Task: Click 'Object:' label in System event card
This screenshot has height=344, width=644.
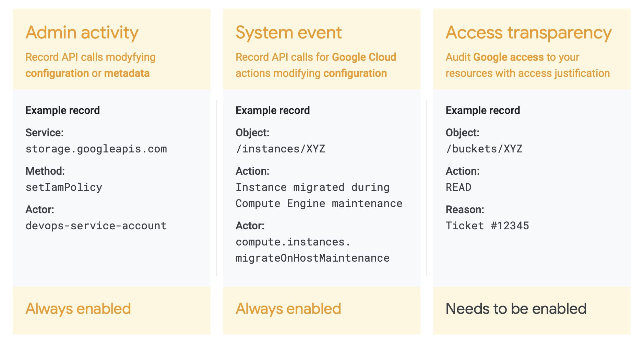Action: pyautogui.click(x=252, y=133)
